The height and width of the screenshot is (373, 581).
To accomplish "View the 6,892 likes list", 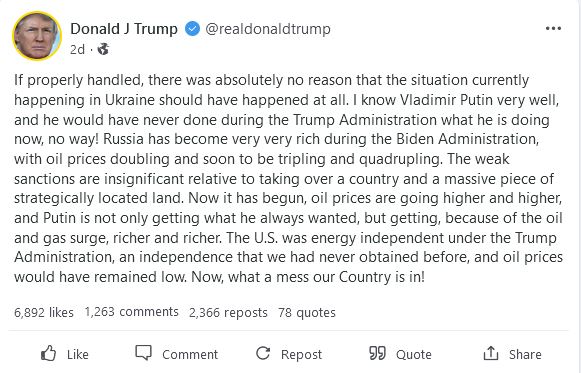I will coord(44,313).
